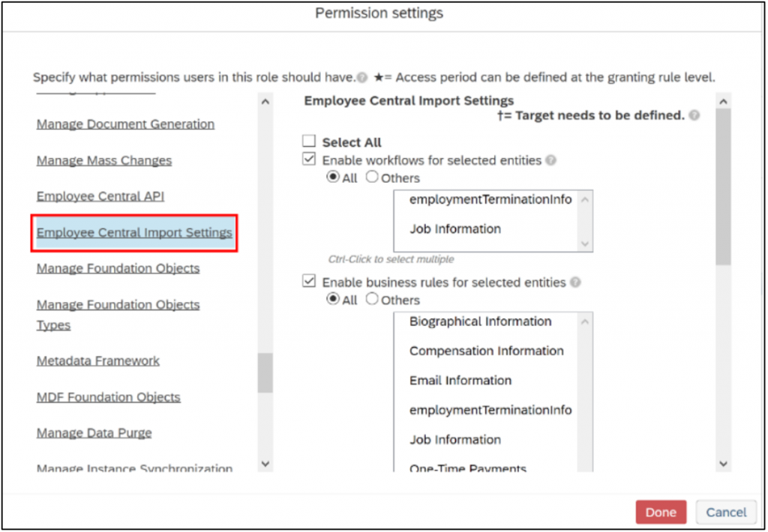768x532 pixels.
Task: Click help icon beside permissions description text
Action: (x=362, y=78)
